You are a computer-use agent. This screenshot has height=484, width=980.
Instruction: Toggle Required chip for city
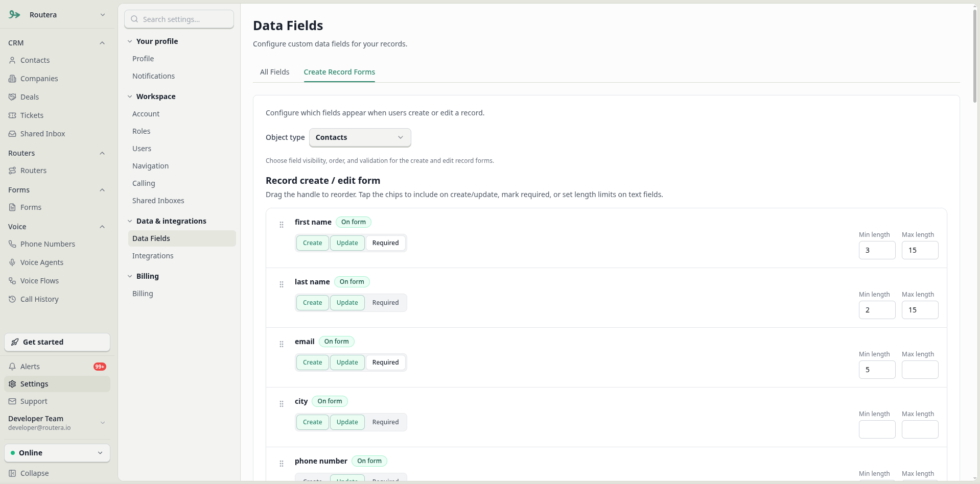pos(385,422)
